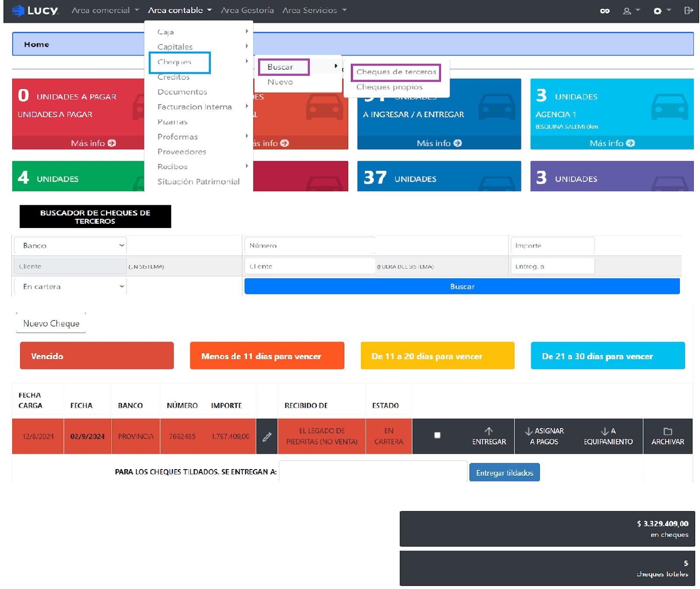This screenshot has width=700, height=589.
Task: Click the logout icon in navbar
Action: (688, 11)
